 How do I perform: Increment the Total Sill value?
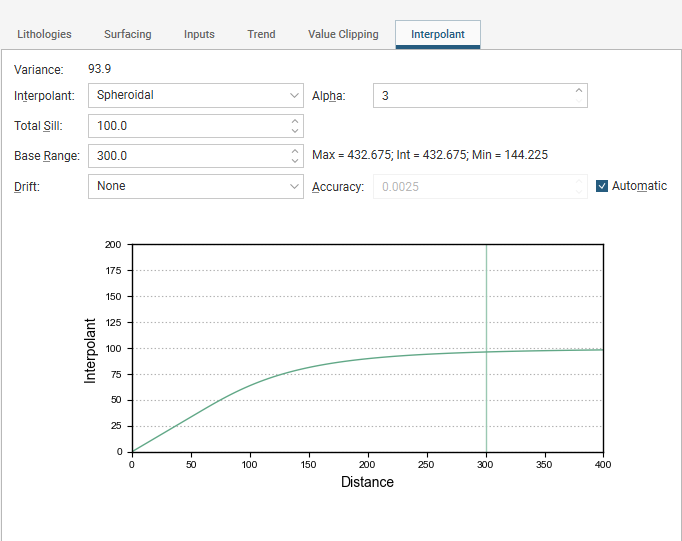[295, 121]
